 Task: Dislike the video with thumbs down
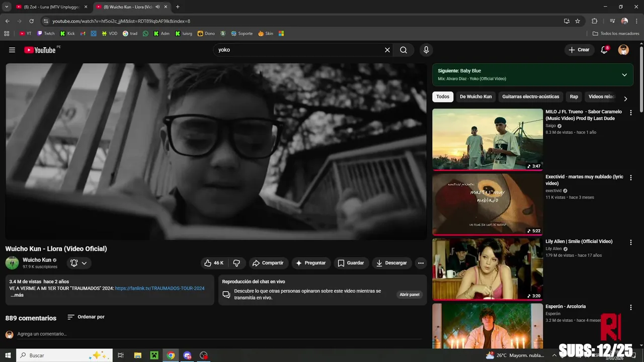click(x=236, y=263)
